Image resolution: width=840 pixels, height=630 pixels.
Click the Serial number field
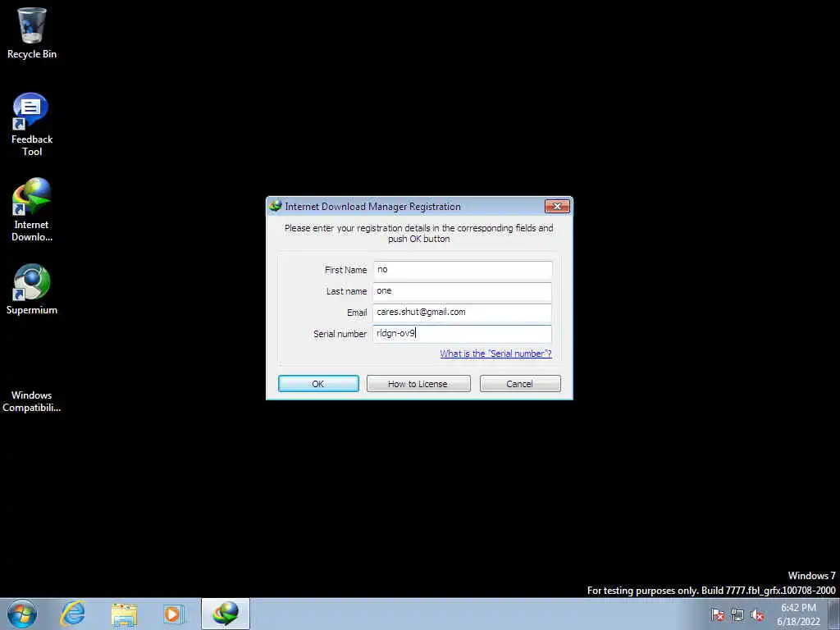click(463, 334)
